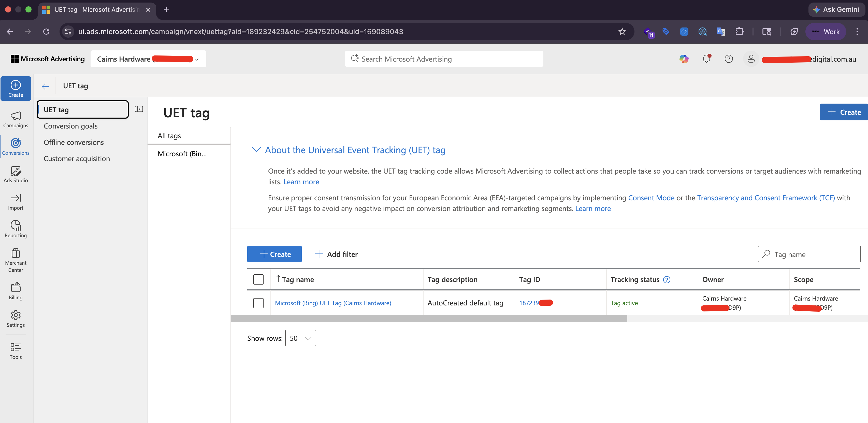Open the Copilot icon in header

tap(684, 59)
